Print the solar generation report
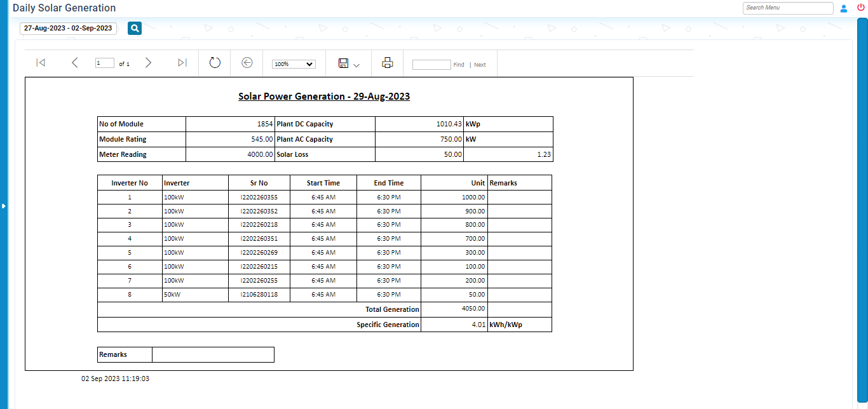The image size is (868, 409). [x=388, y=63]
